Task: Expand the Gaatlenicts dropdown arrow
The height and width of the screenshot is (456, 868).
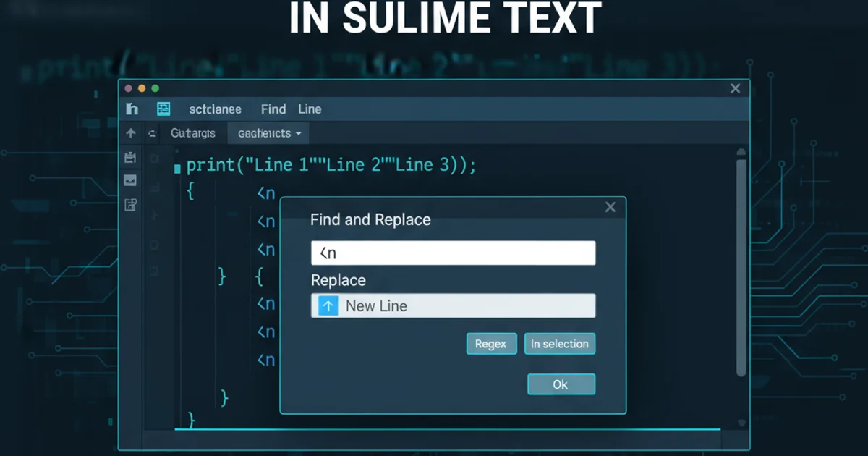Action: pyautogui.click(x=299, y=134)
